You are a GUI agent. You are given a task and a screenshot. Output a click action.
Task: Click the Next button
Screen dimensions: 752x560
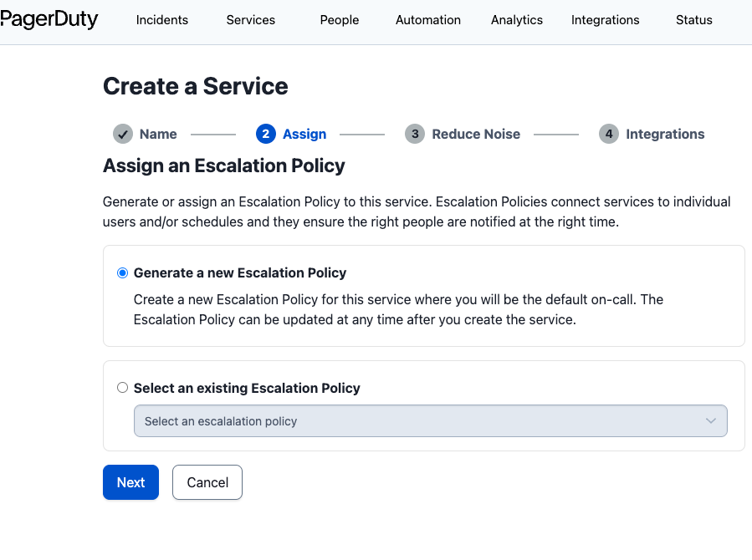pyautogui.click(x=130, y=482)
